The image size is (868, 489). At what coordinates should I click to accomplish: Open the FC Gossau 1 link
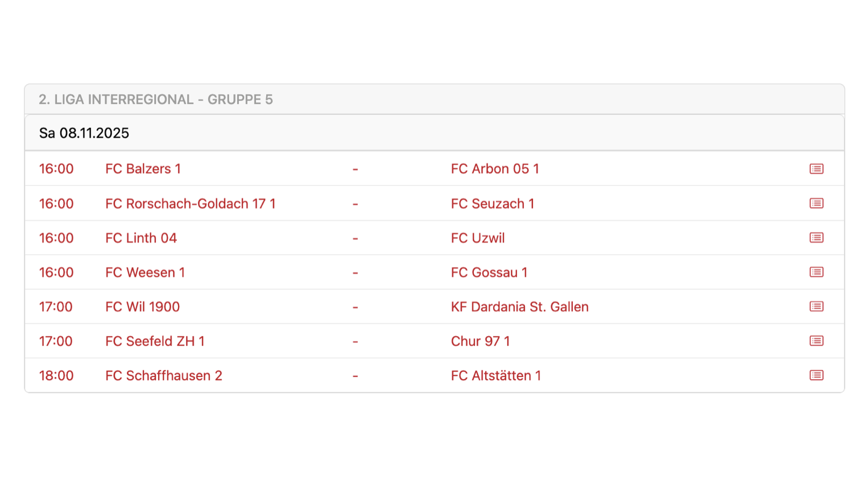489,272
